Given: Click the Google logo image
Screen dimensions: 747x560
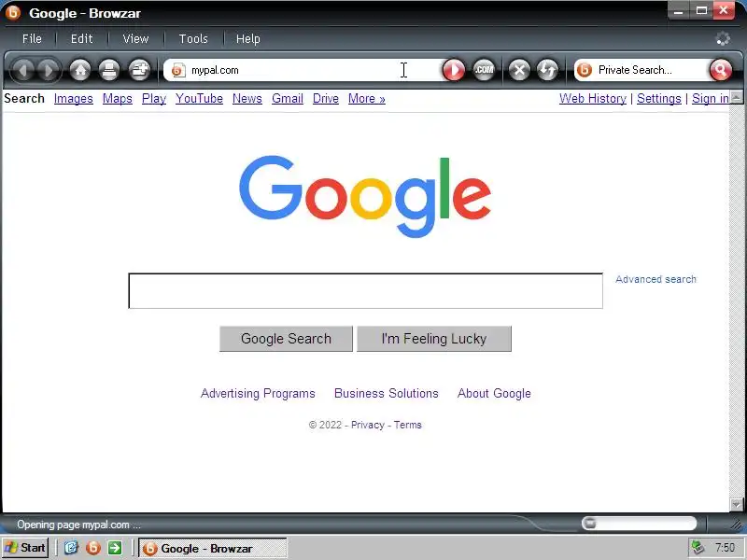Looking at the screenshot, I should coord(365,196).
